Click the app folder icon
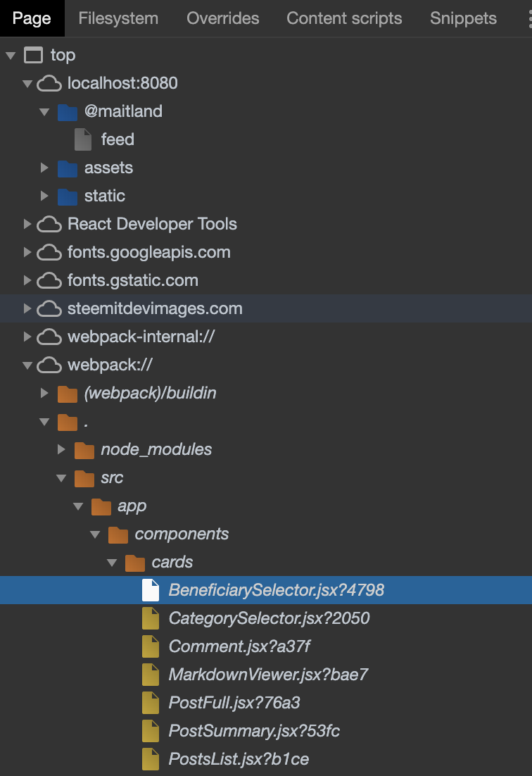Viewport: 532px width, 776px height. point(101,507)
